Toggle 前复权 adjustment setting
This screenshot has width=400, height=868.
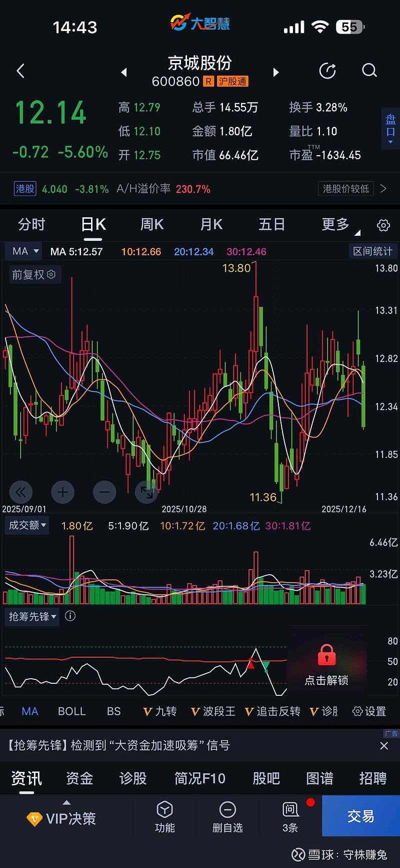pos(34,274)
